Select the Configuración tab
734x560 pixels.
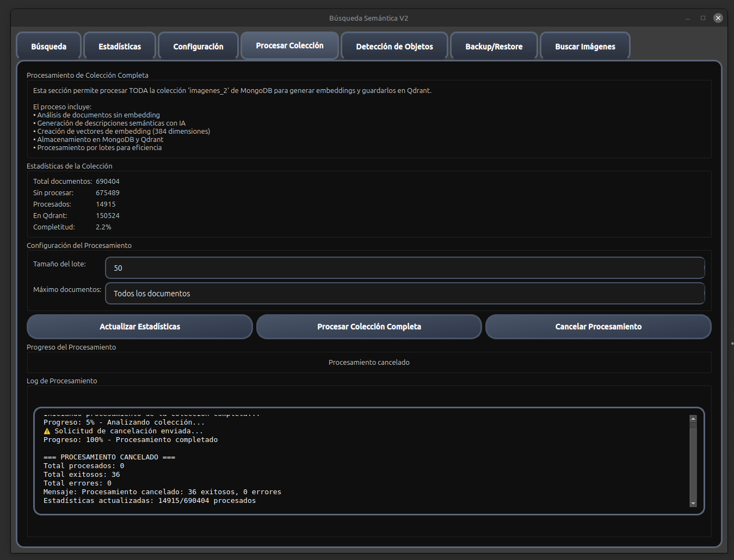point(198,46)
